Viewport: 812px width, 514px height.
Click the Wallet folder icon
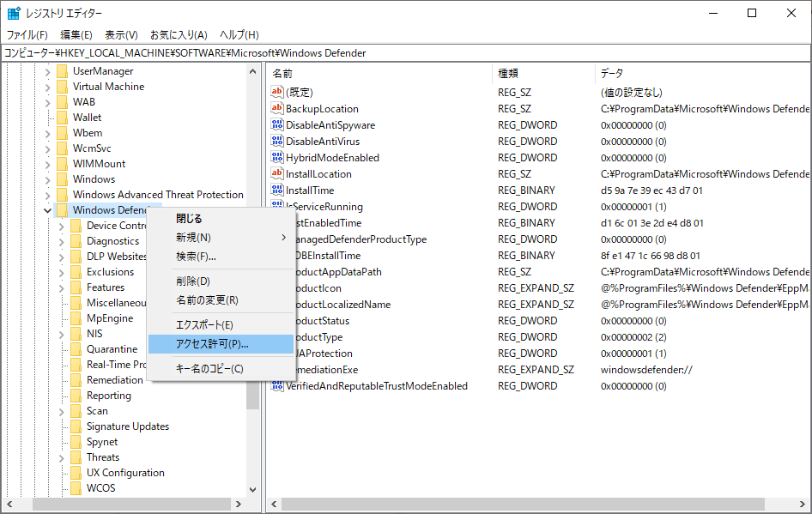click(62, 118)
